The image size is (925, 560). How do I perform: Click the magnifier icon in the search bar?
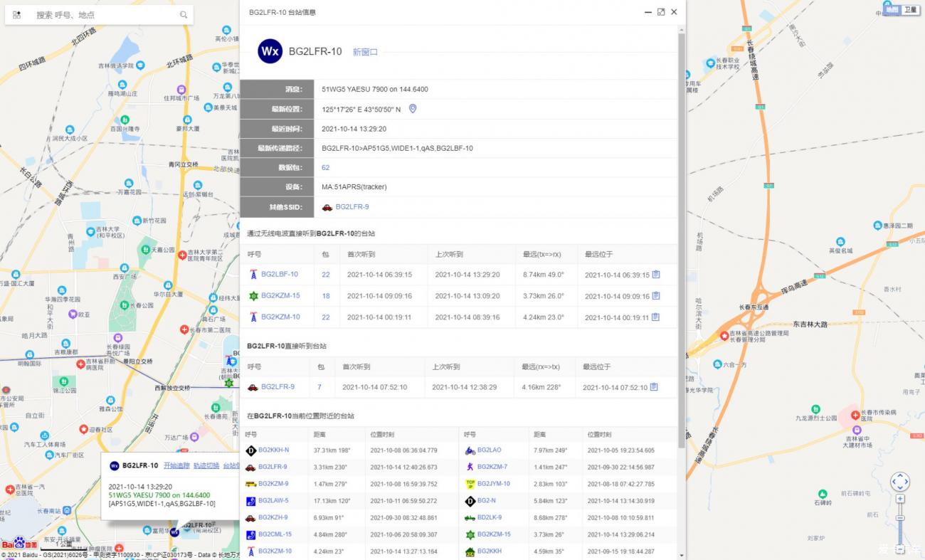pyautogui.click(x=184, y=14)
